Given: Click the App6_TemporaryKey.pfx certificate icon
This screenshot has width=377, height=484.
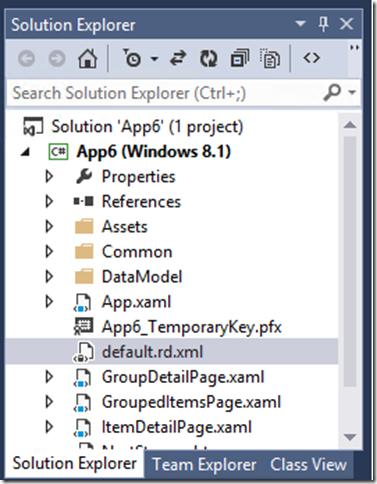Looking at the screenshot, I should [83, 327].
